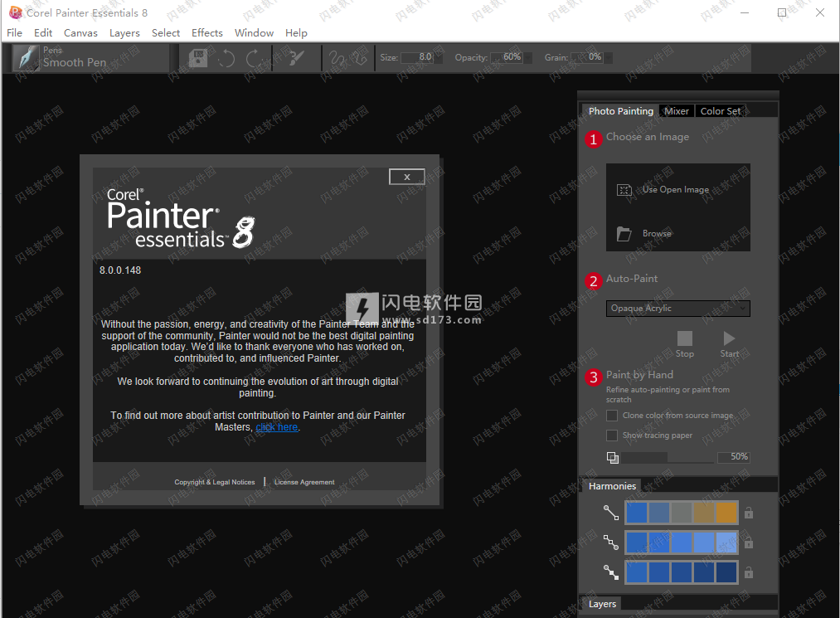Open the Help menu
The image size is (840, 618).
pos(296,33)
